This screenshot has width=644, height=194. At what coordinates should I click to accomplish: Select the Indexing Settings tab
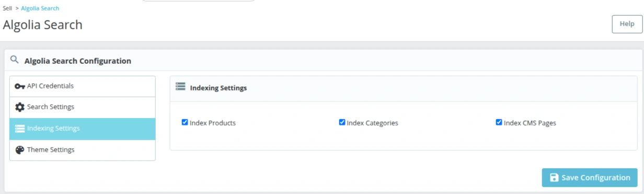[x=83, y=129]
